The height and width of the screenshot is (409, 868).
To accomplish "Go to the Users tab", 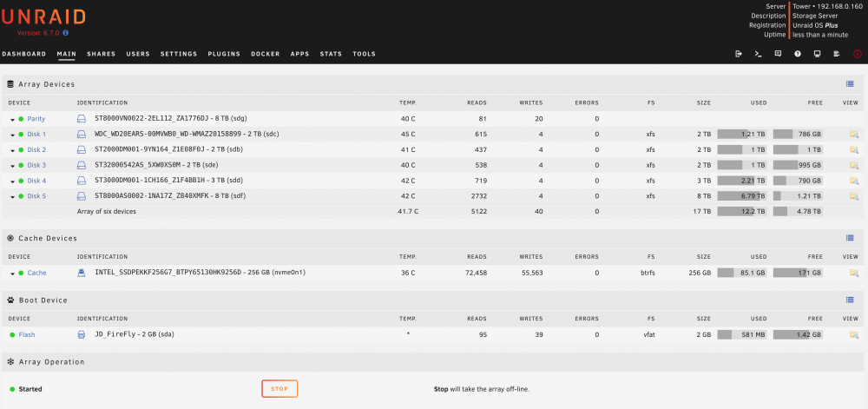I will coord(138,54).
